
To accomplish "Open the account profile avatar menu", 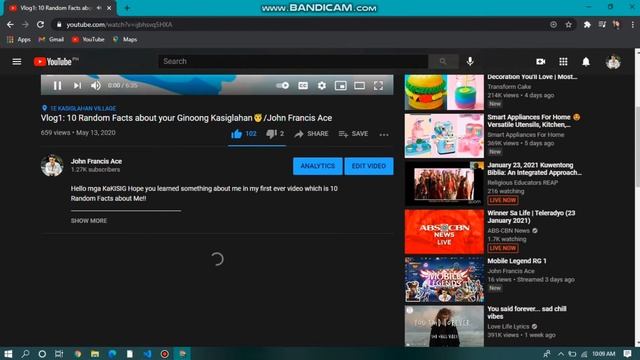I will 613,62.
